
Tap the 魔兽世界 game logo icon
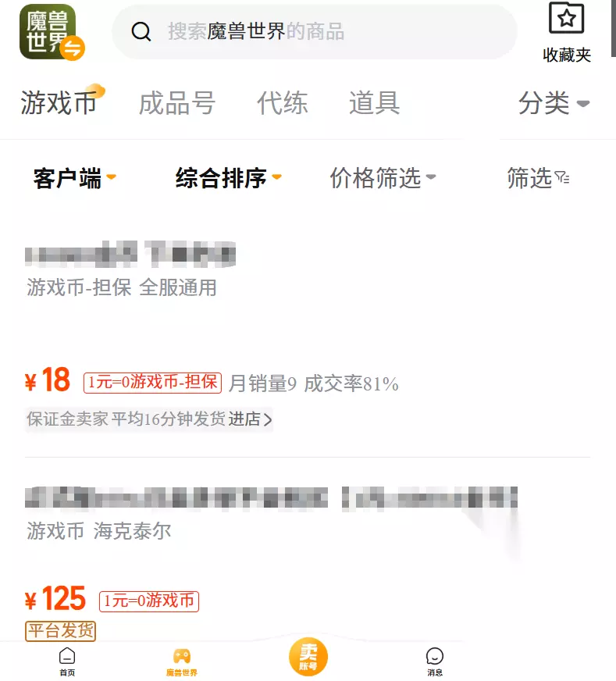pos(52,32)
